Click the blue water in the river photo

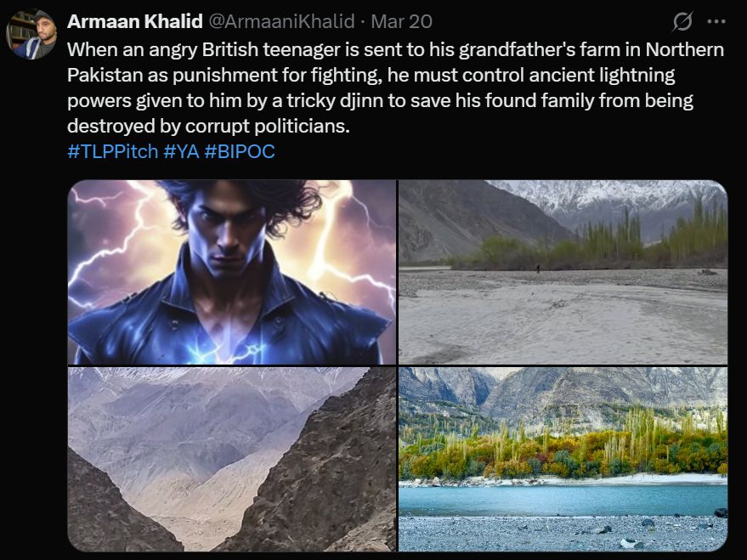tap(563, 500)
